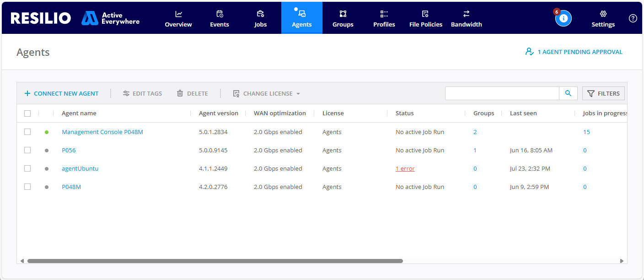Screen dimensions: 644x280
Task: Click the help question mark icon
Action: 633,18
